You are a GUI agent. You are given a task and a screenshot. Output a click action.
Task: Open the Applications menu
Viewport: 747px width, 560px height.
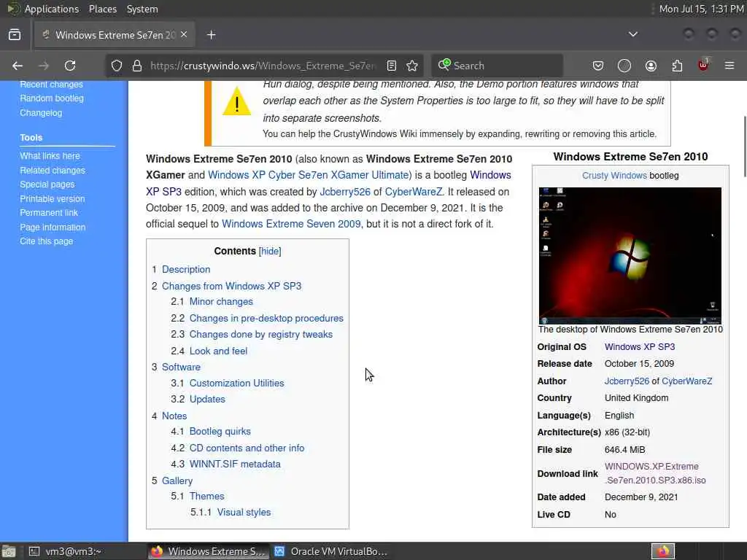(52, 9)
